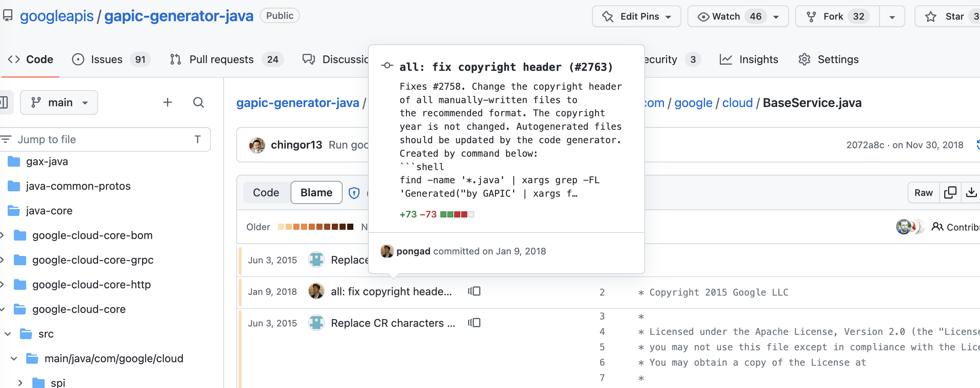Collapse the google-cloud-core folder
980x388 pixels.
tap(2, 309)
